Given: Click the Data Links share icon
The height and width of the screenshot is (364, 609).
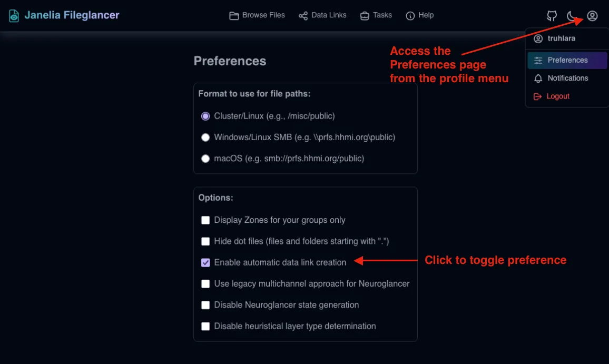Looking at the screenshot, I should [x=303, y=15].
